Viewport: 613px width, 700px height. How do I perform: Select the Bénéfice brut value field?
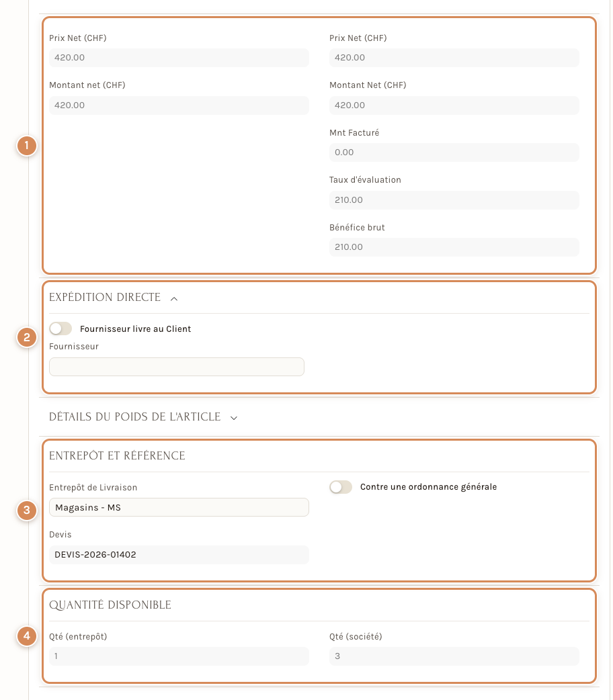pos(454,247)
